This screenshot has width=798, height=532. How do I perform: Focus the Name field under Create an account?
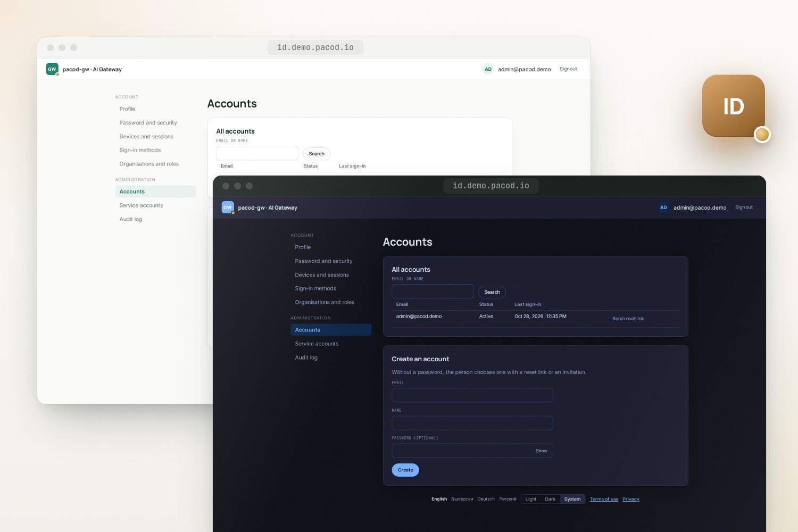point(472,423)
